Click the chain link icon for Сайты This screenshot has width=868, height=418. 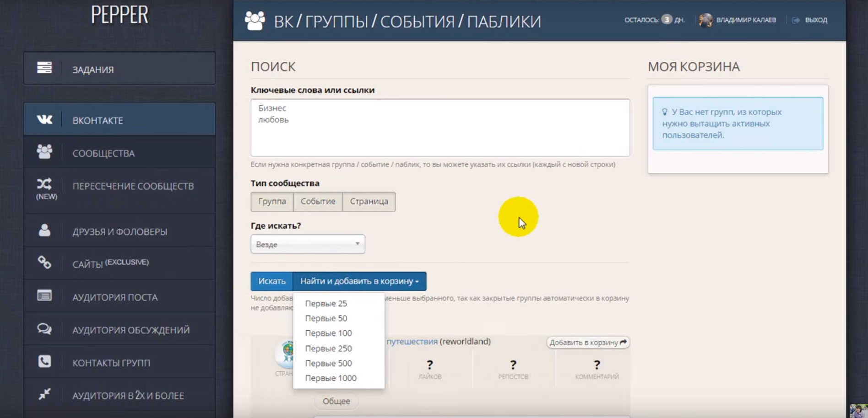coord(44,263)
